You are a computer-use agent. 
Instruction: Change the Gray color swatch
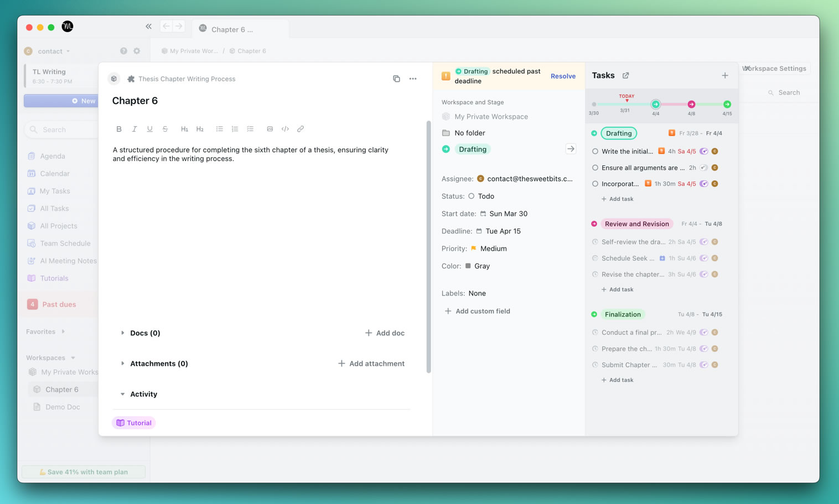click(468, 266)
